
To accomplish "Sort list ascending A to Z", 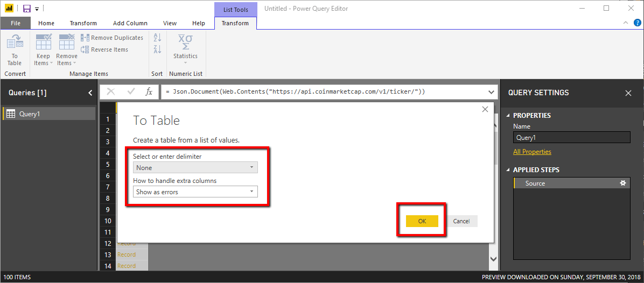I will click(x=157, y=38).
